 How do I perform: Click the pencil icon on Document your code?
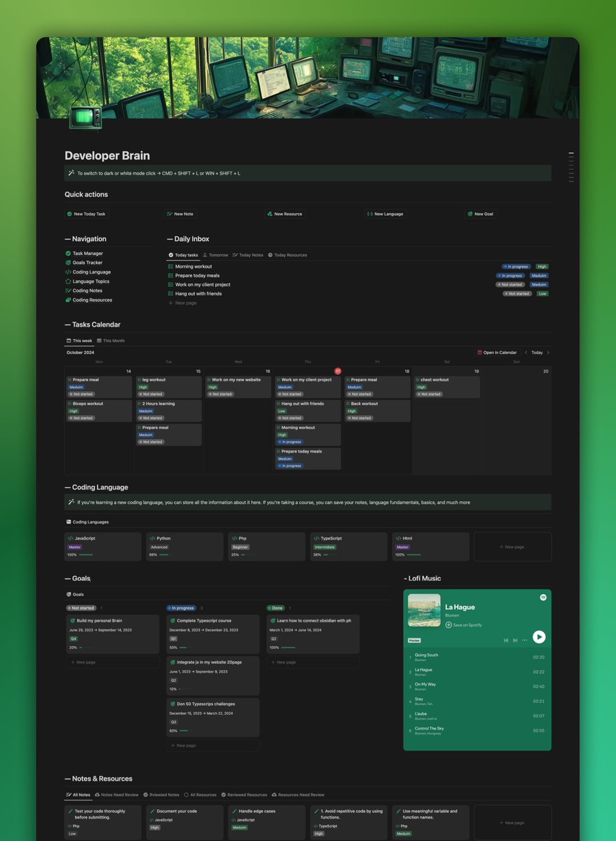point(152,812)
